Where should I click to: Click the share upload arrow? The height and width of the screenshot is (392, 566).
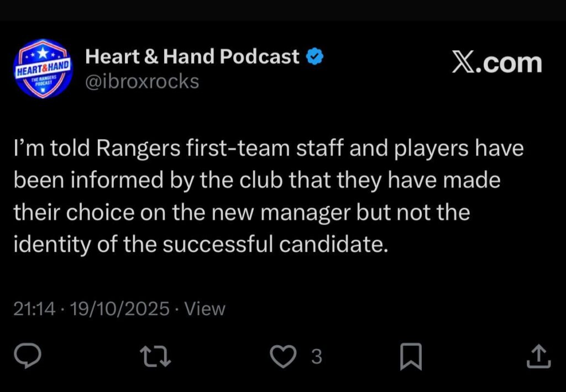[539, 357]
